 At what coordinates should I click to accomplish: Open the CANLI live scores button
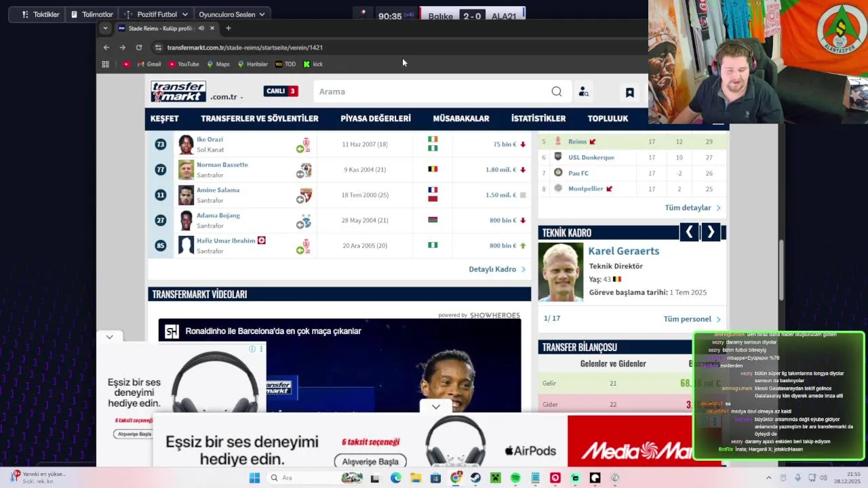click(281, 91)
